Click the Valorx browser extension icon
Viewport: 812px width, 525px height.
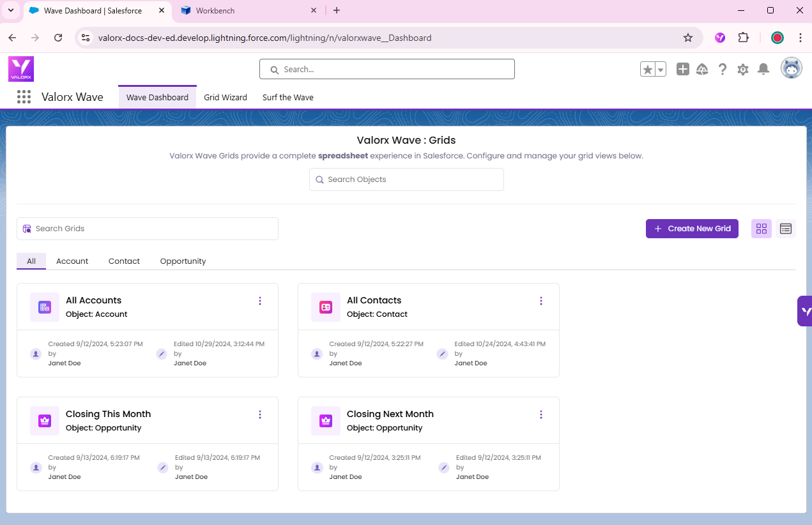(720, 38)
